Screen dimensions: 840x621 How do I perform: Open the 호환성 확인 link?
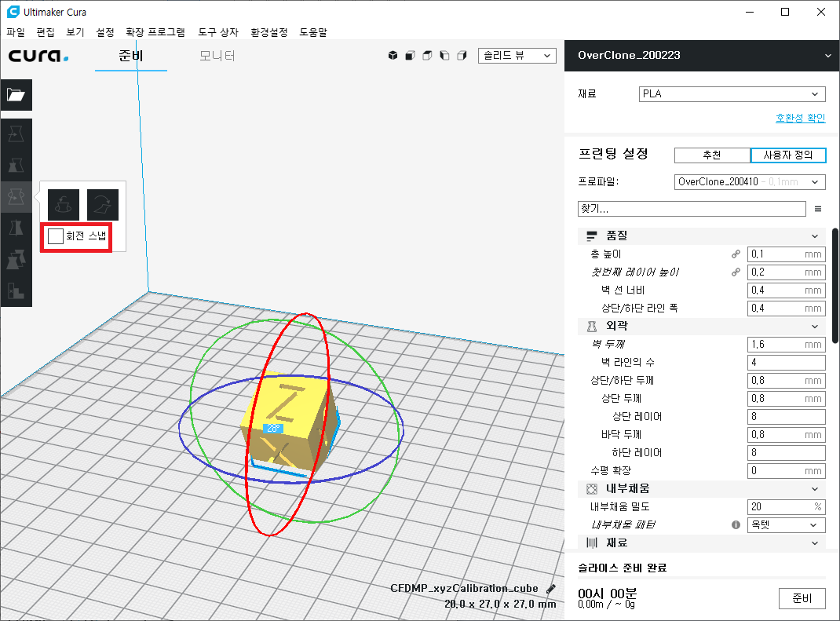(801, 118)
